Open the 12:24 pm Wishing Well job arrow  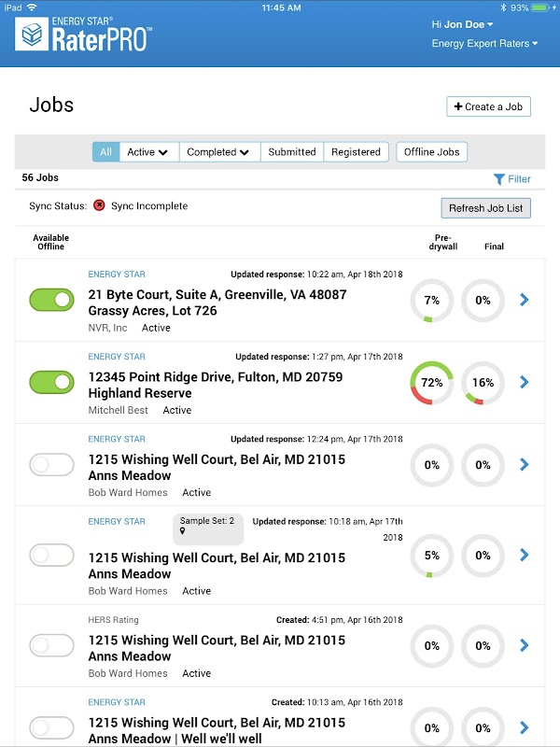click(525, 464)
